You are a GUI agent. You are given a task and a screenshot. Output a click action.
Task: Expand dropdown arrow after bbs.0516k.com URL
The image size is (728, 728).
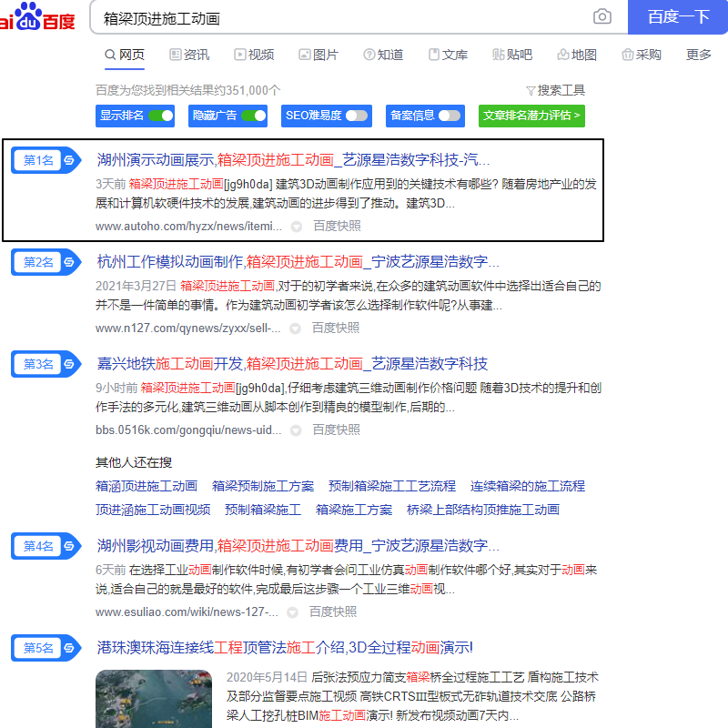(296, 430)
